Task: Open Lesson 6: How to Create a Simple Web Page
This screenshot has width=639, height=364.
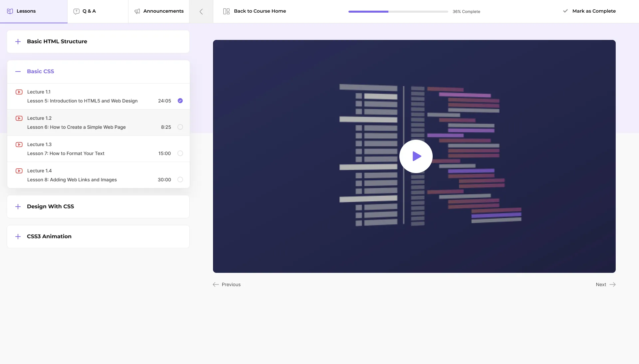Action: click(x=98, y=123)
